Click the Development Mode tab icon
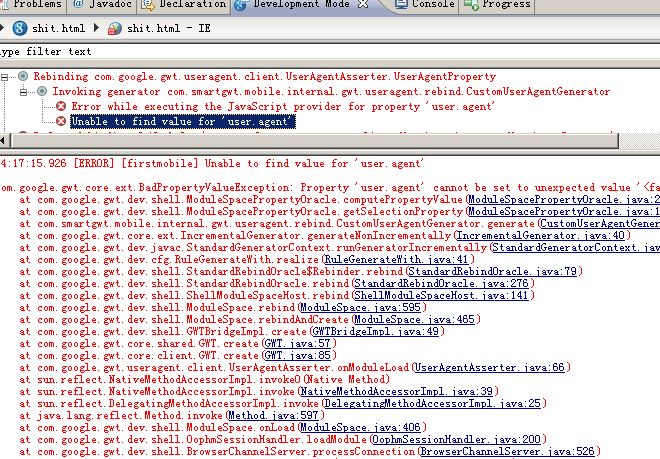 pyautogui.click(x=241, y=6)
